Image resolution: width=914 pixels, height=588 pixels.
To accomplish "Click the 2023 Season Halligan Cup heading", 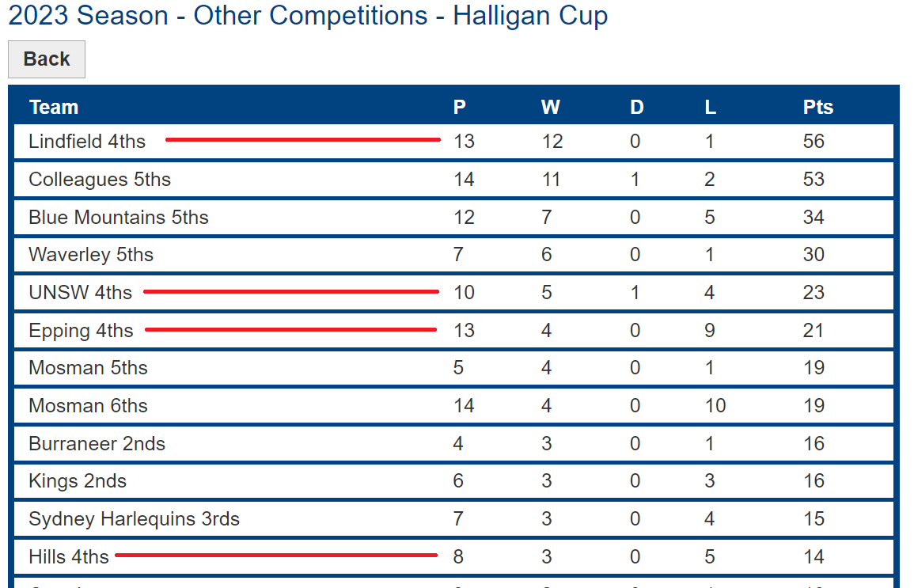I will (308, 16).
